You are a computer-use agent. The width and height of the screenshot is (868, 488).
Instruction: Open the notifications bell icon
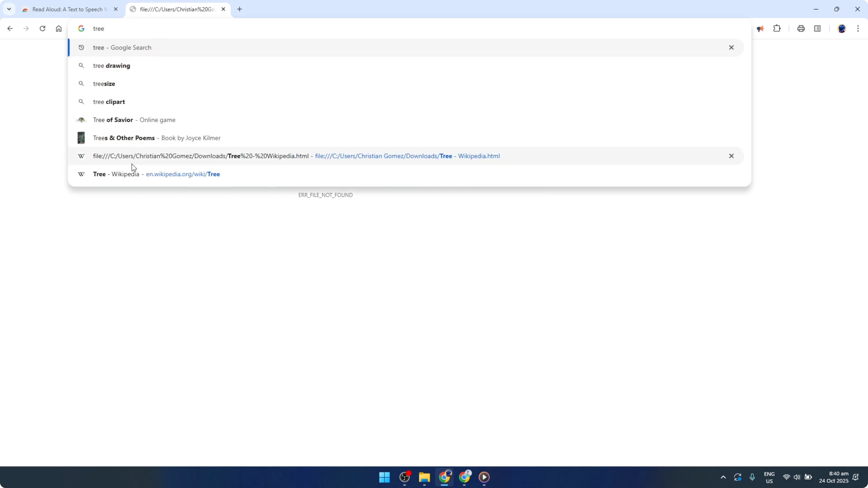(x=855, y=477)
